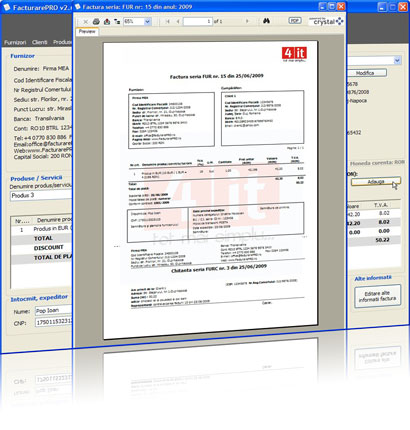
Task: Toggle the group tree icon
Action: [117, 22]
